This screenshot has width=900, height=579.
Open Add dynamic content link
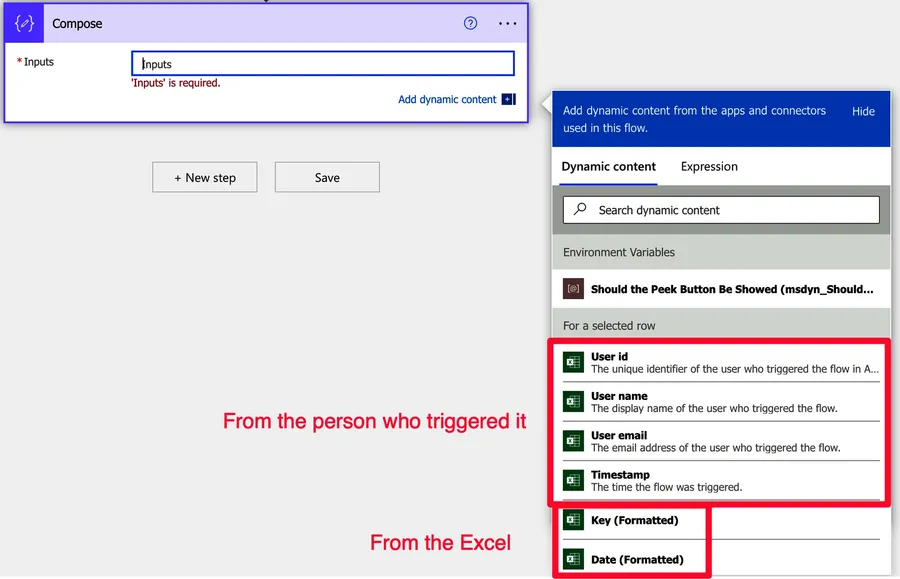(x=448, y=100)
